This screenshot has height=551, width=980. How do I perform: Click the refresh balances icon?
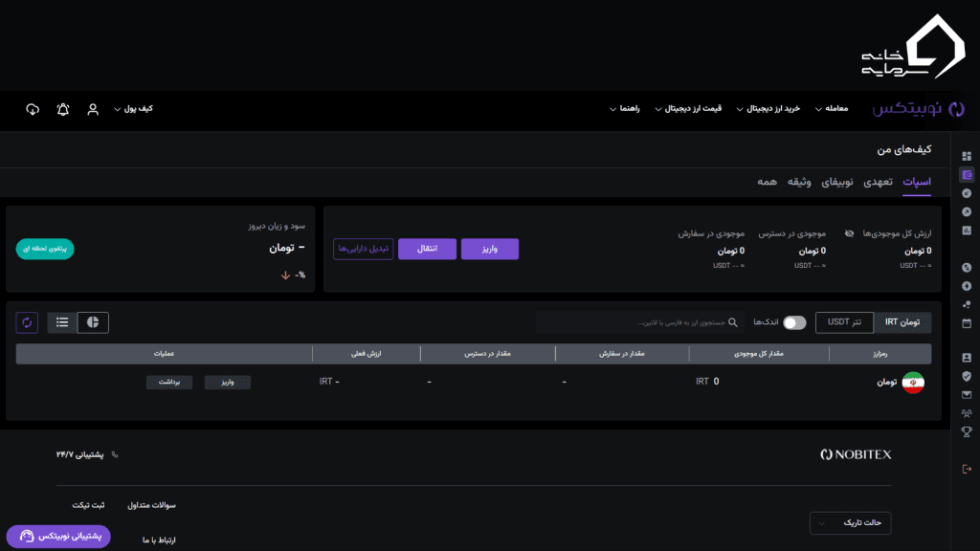pyautogui.click(x=27, y=322)
